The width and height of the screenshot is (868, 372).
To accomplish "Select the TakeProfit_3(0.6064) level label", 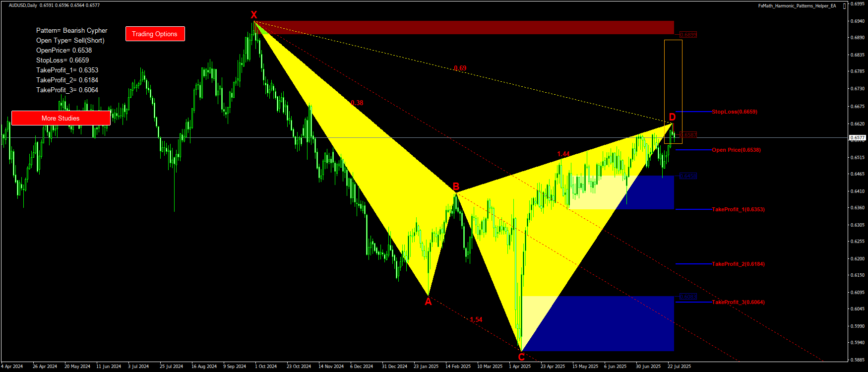I will click(738, 302).
